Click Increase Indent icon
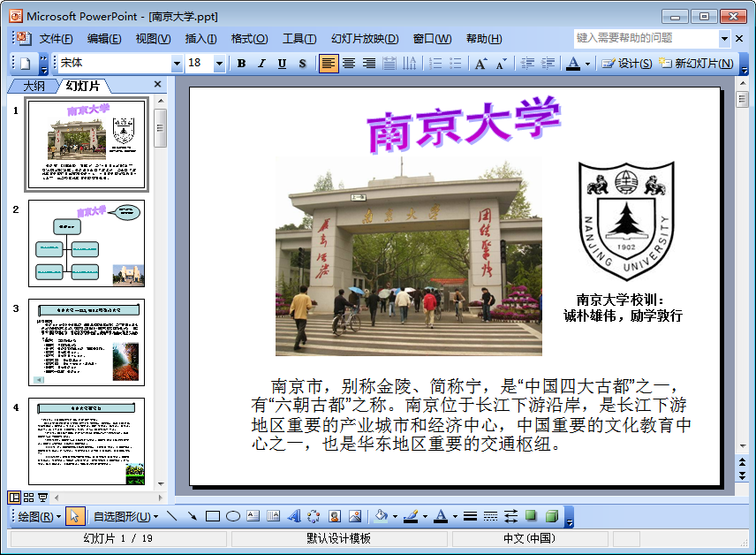 click(548, 64)
